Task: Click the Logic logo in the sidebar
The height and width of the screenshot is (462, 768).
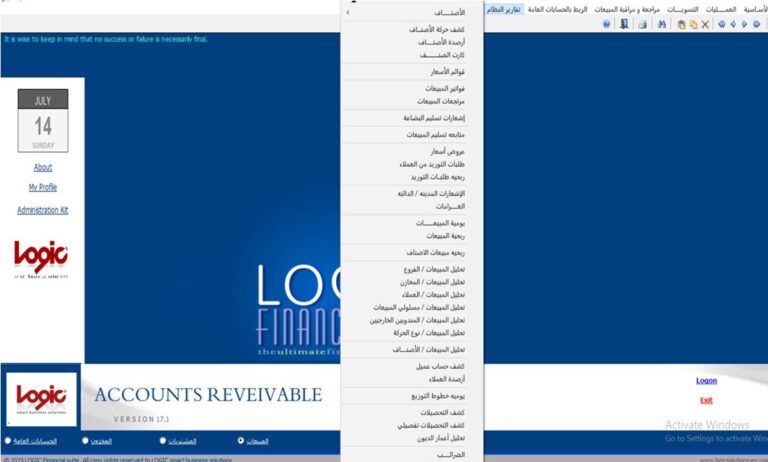Action: [x=41, y=258]
